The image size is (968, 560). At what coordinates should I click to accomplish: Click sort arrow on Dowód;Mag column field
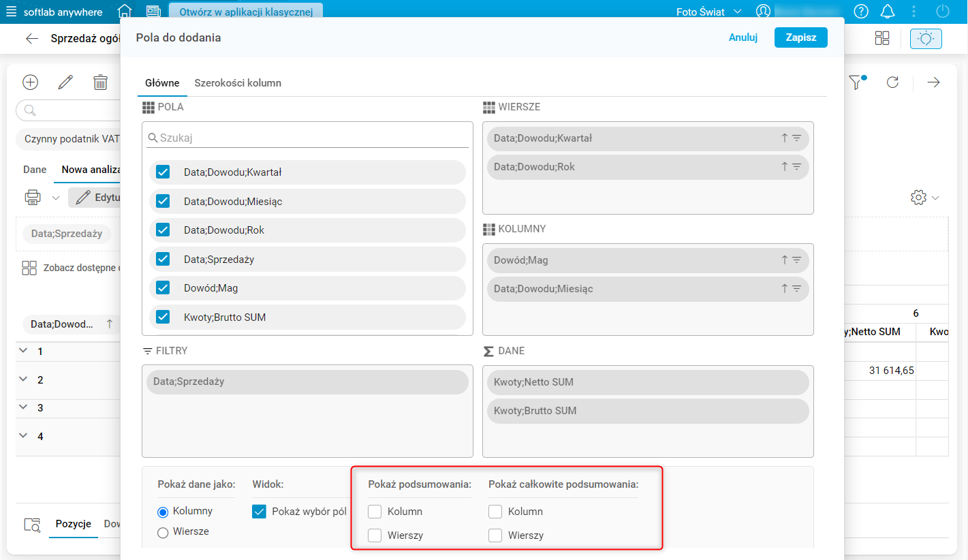(x=785, y=260)
